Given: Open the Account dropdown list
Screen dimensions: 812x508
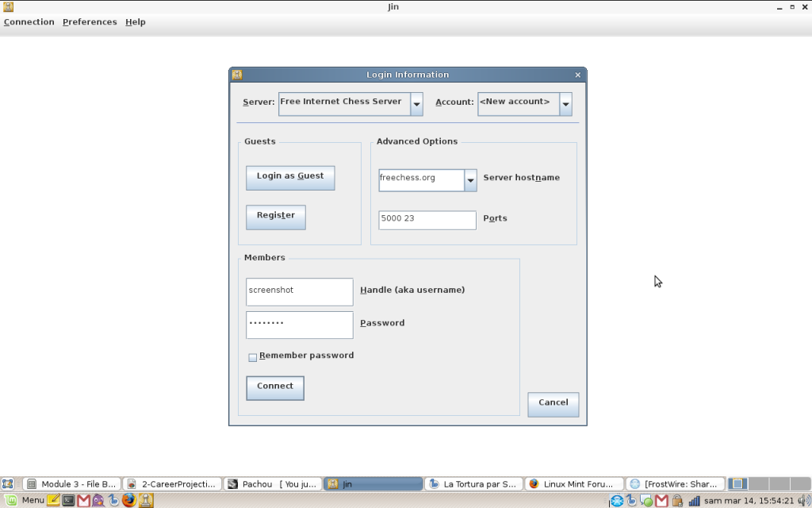Looking at the screenshot, I should click(565, 104).
